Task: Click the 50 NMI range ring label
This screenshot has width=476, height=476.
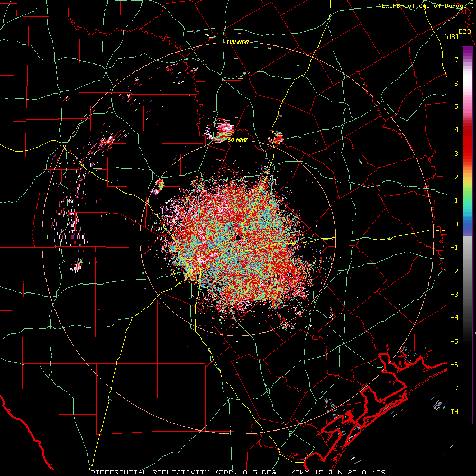Action: [237, 140]
